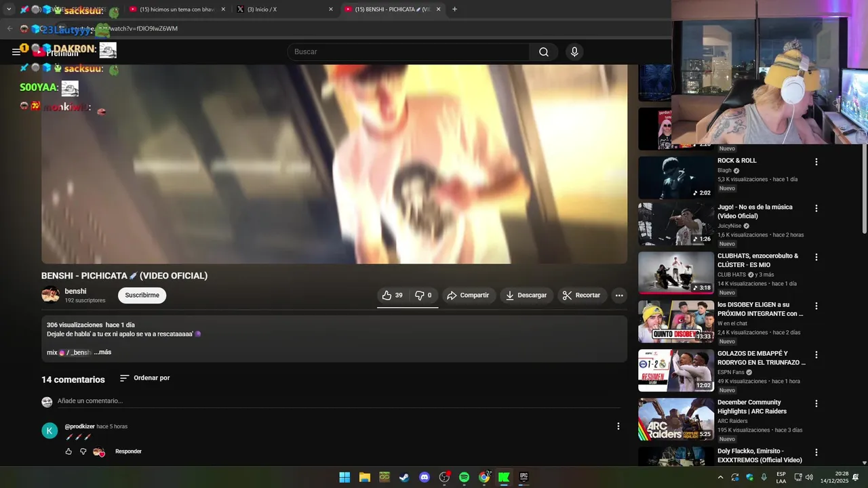Open options for the ROCK & ROLL video
This screenshot has width=868, height=488.
[x=816, y=162]
